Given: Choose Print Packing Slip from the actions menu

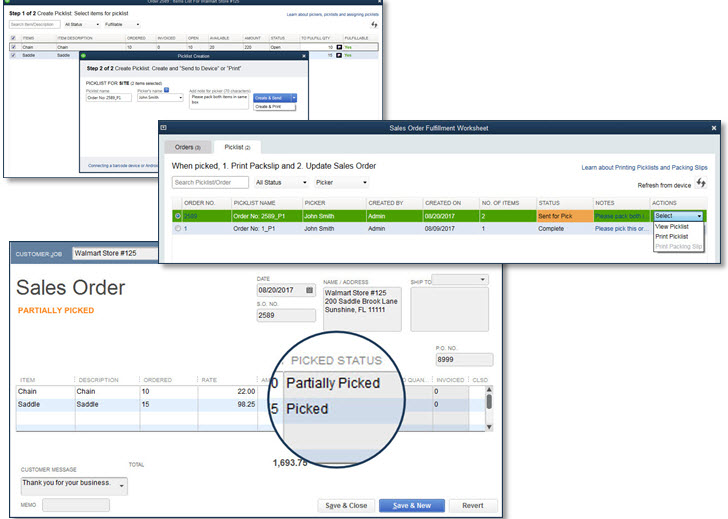Looking at the screenshot, I should (x=678, y=247).
